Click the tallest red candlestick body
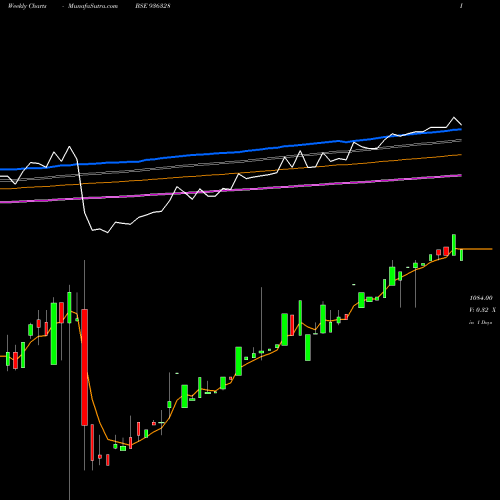This screenshot has height=500, width=500. (x=85, y=367)
